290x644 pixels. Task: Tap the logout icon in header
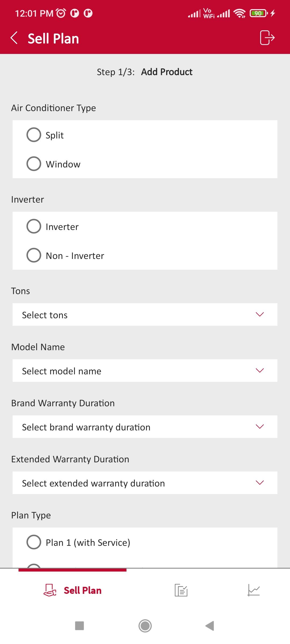[267, 38]
